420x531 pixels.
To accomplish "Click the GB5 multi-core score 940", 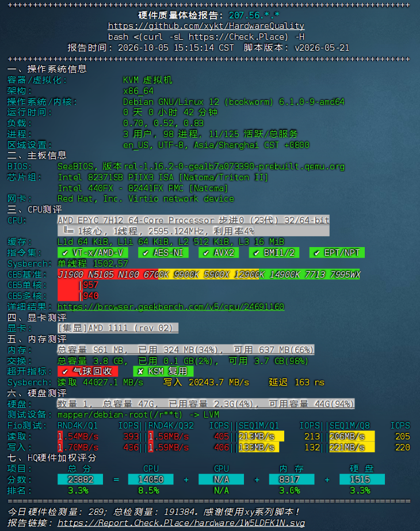I will coord(91,296).
